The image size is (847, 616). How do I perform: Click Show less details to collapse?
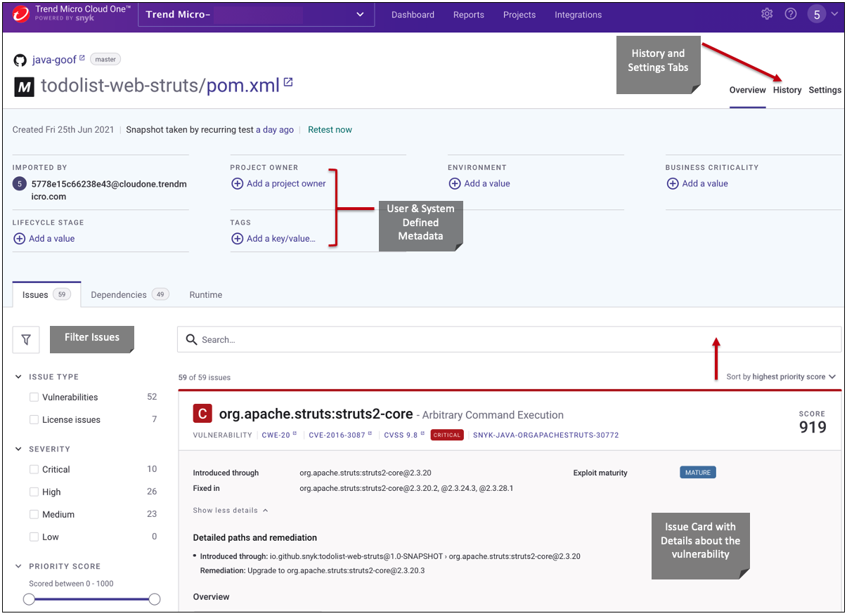[231, 510]
